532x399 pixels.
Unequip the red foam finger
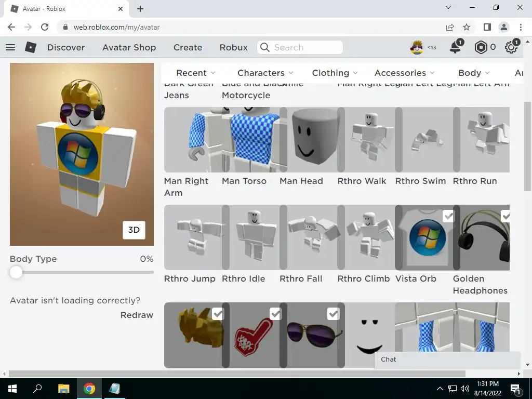click(275, 314)
